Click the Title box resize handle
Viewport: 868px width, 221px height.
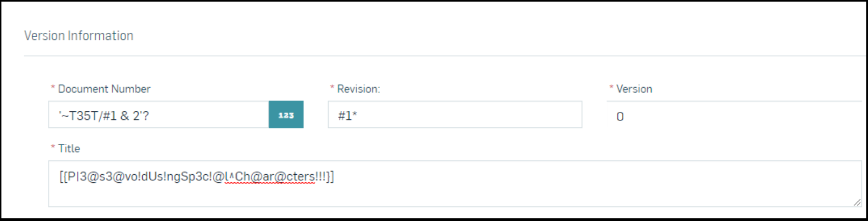click(x=857, y=202)
